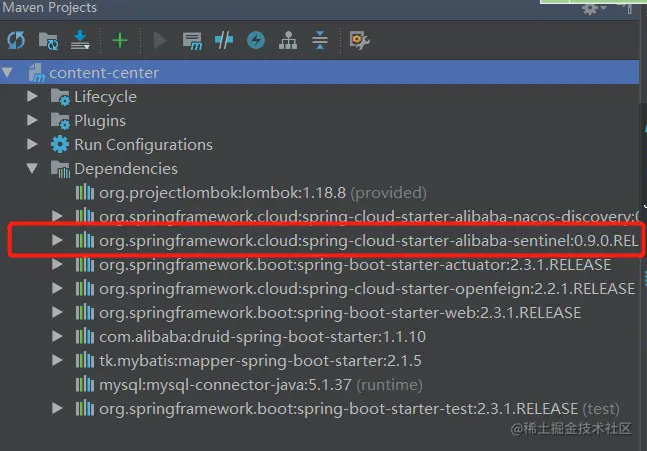The height and width of the screenshot is (451, 647).
Task: Click the green Add Maven Projects plus
Action: (x=120, y=40)
